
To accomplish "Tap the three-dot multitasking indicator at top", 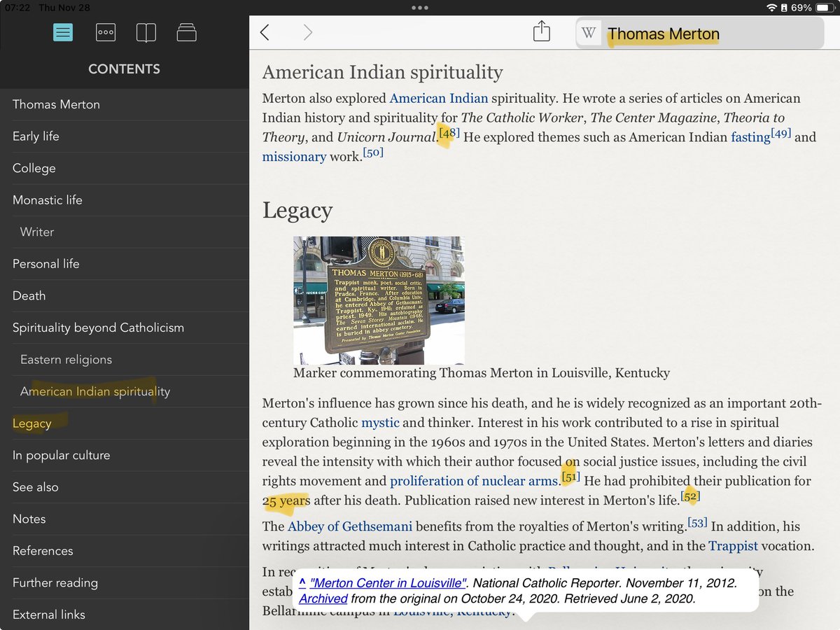I will click(420, 7).
